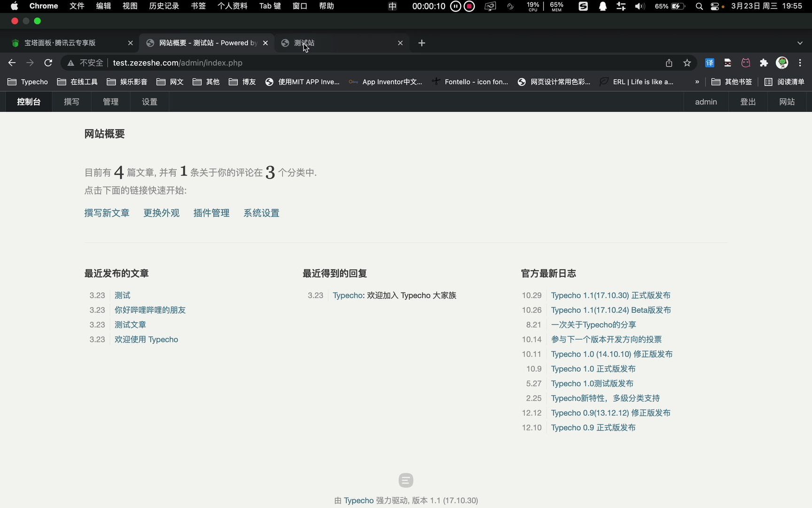Open the Apple menu
This screenshot has width=812, height=508.
point(15,6)
